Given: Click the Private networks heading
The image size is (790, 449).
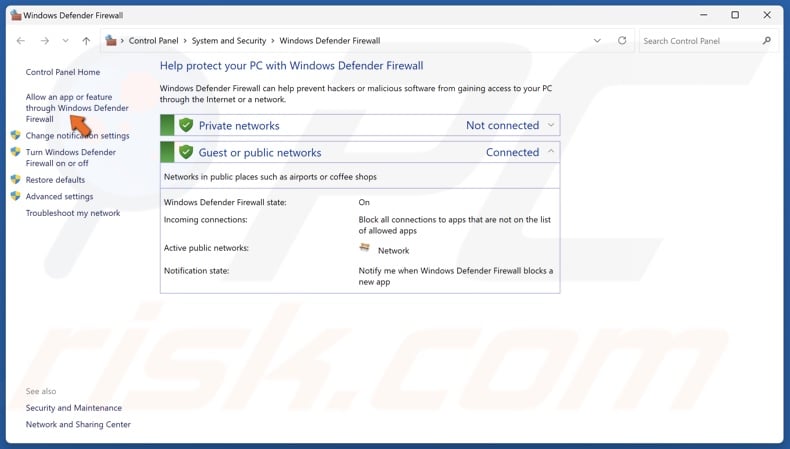Looking at the screenshot, I should [x=239, y=125].
